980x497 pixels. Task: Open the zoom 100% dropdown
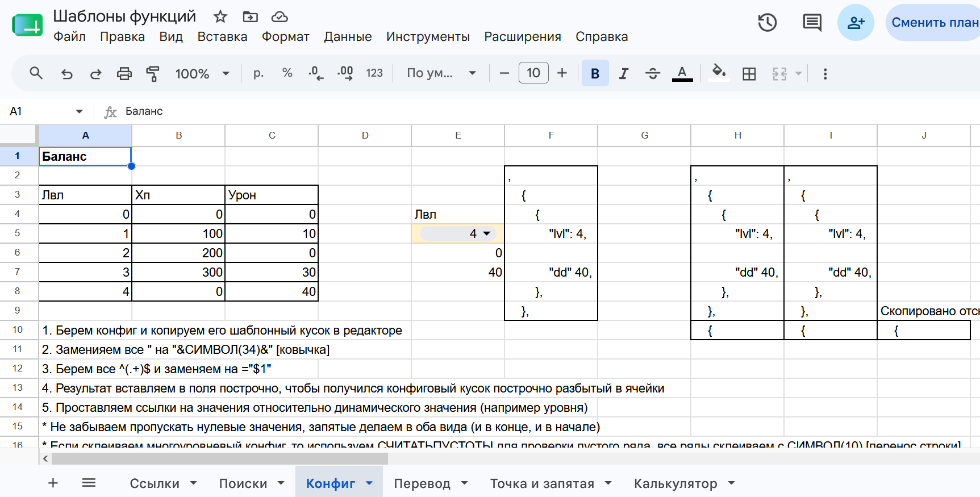pos(202,74)
